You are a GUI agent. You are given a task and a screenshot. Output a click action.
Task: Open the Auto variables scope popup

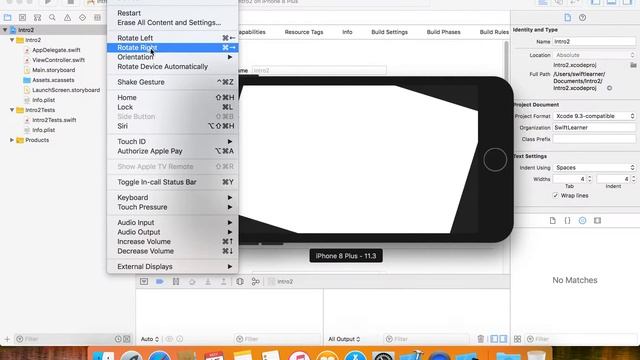tap(149, 339)
